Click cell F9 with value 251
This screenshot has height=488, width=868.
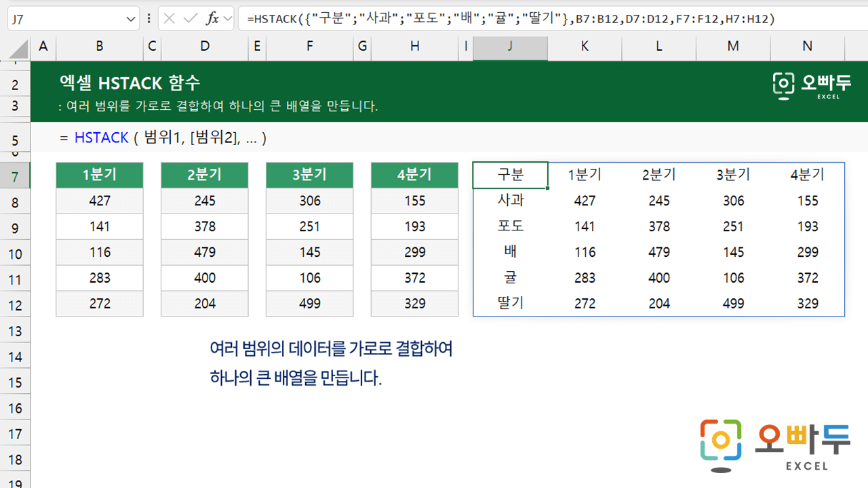pos(310,226)
